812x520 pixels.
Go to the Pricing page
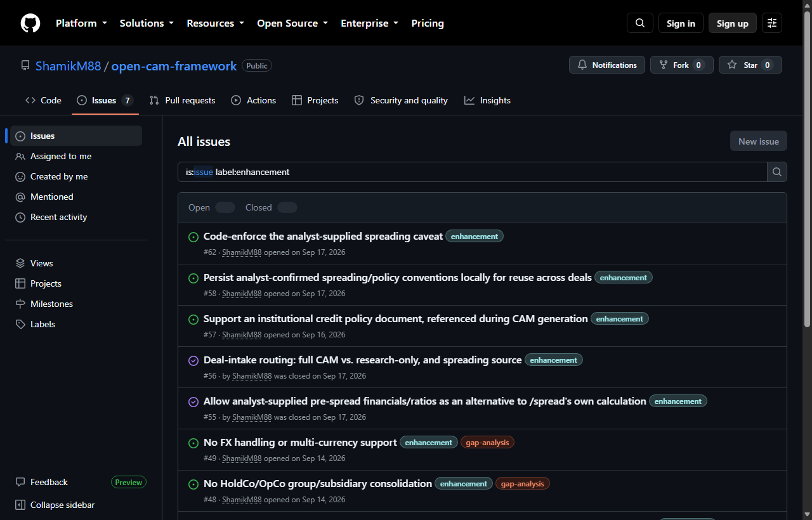(428, 23)
